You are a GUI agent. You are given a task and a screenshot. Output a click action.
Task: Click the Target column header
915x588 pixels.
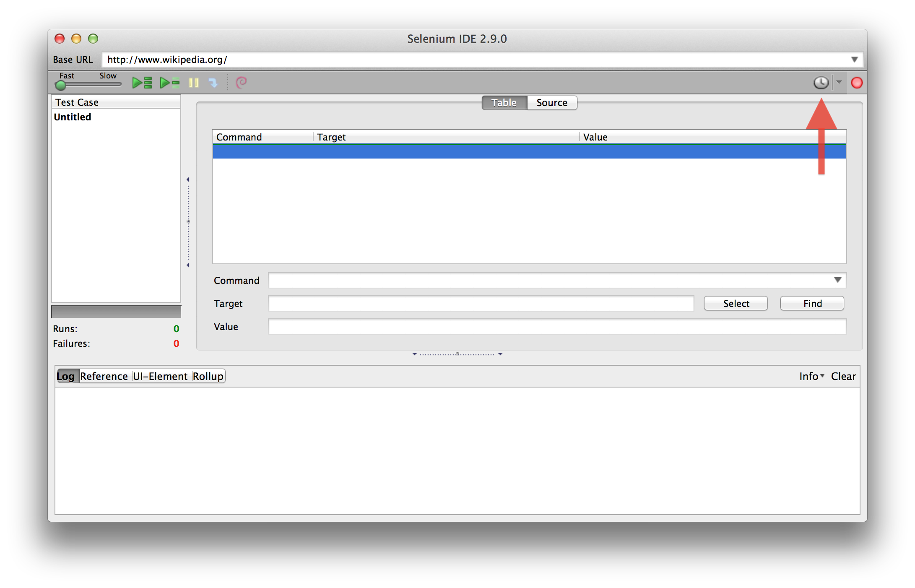coord(447,137)
